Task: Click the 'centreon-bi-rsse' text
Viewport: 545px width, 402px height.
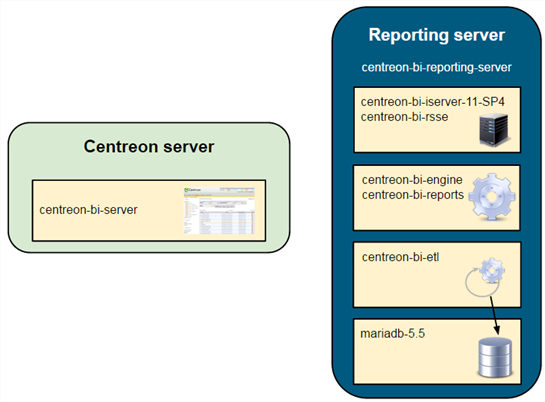Action: [x=404, y=117]
